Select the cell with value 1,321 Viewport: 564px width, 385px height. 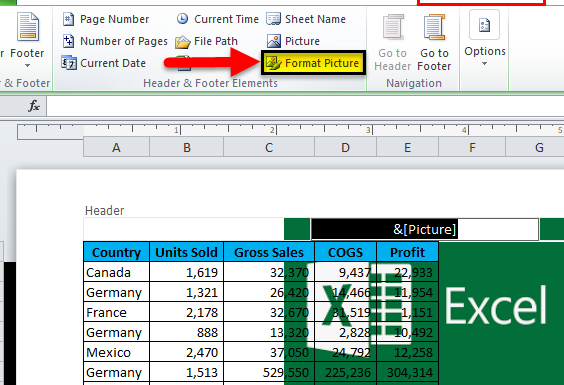[187, 292]
